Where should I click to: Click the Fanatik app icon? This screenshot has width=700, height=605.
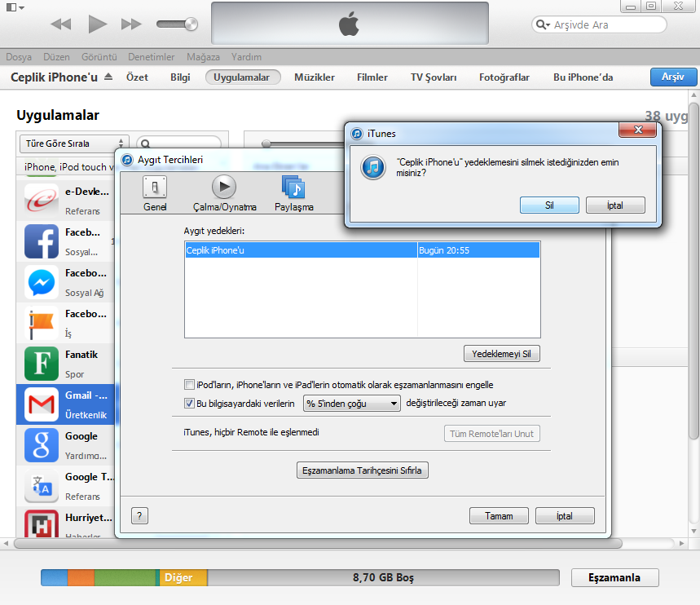click(x=42, y=364)
